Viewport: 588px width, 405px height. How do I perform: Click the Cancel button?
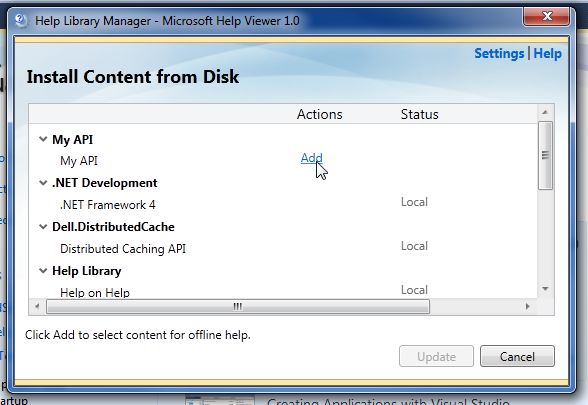pyautogui.click(x=517, y=356)
